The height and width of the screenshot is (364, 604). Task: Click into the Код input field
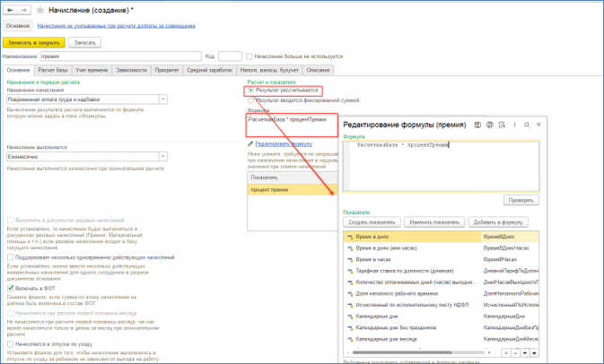click(230, 56)
